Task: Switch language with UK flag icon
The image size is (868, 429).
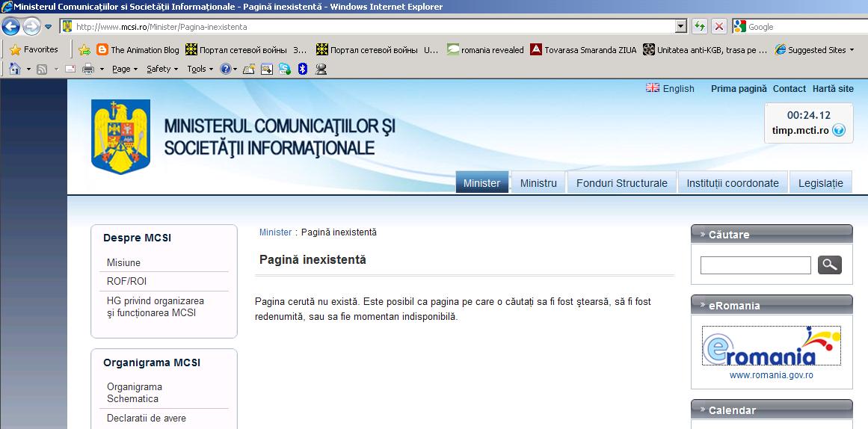Action: point(653,88)
